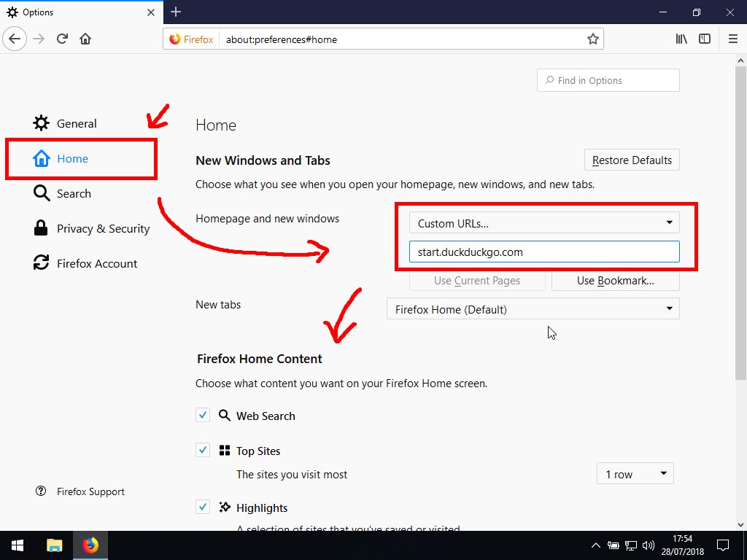Open the Search settings category
This screenshot has width=747, height=560.
(x=62, y=193)
